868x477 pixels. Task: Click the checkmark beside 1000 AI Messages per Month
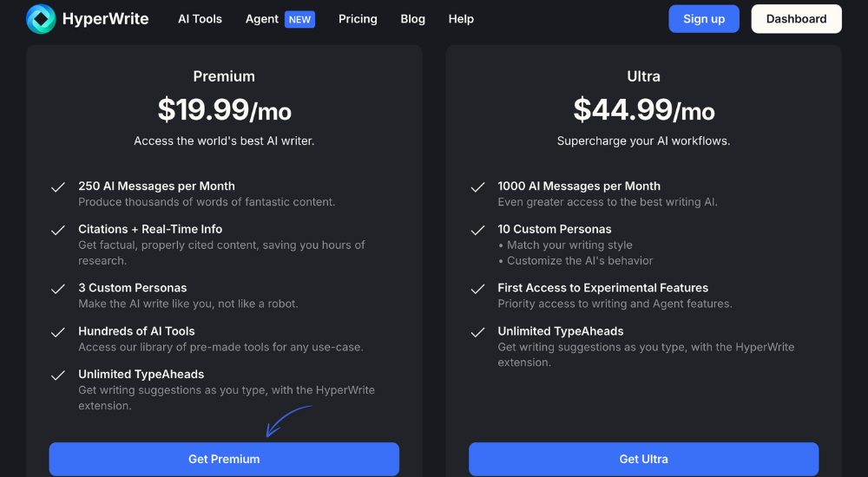pyautogui.click(x=477, y=187)
